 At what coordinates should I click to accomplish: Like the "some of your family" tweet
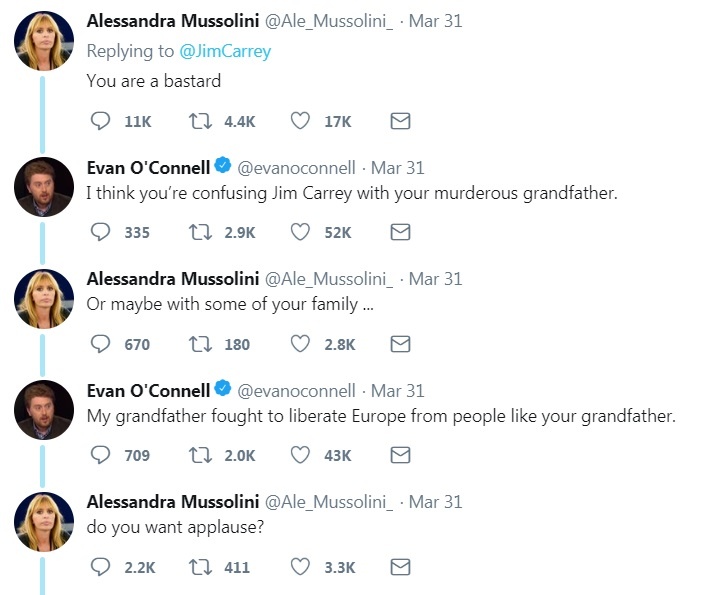point(300,344)
